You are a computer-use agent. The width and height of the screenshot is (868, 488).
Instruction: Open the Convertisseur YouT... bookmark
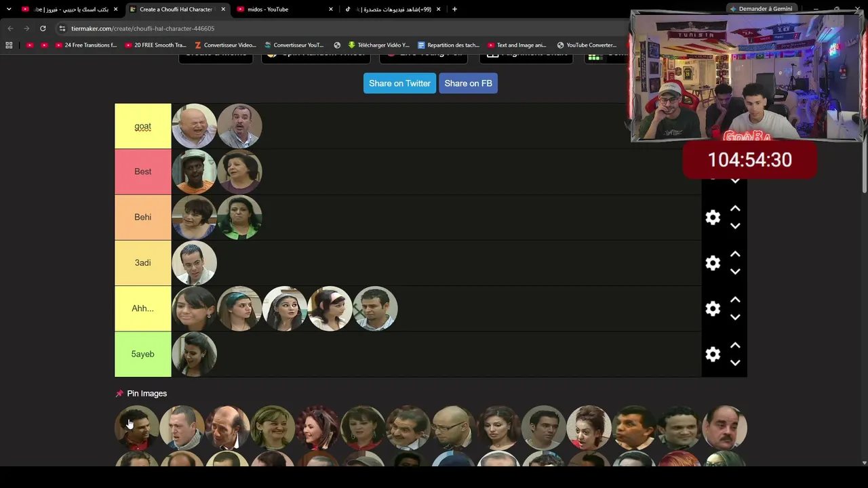(294, 45)
